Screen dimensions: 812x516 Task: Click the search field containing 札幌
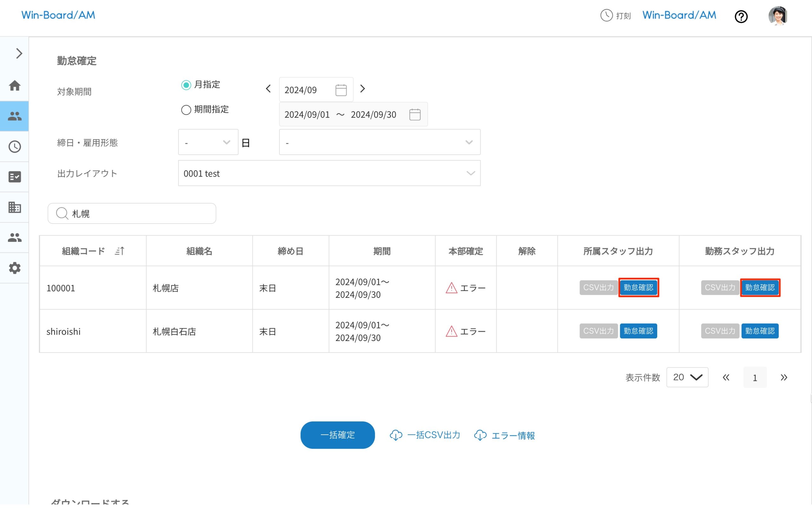pos(132,213)
